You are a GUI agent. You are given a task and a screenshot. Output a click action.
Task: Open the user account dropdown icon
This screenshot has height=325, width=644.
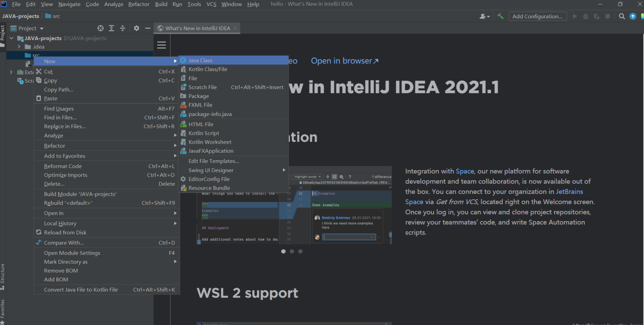(485, 16)
